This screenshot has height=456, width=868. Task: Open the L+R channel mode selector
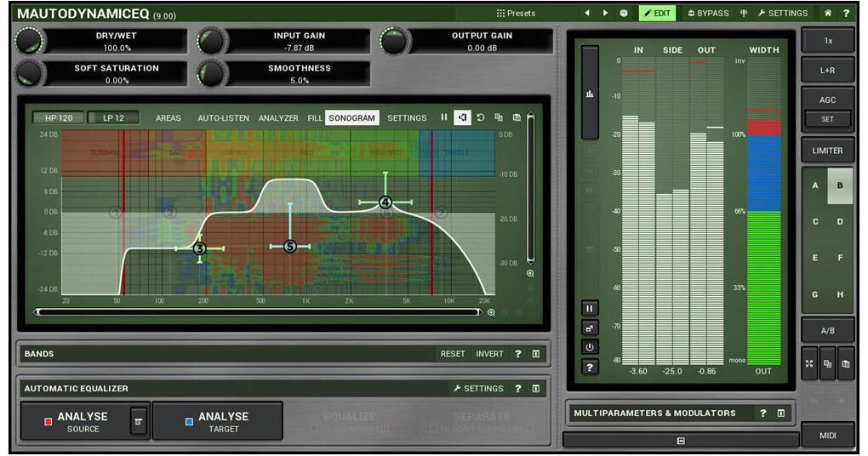pos(828,71)
